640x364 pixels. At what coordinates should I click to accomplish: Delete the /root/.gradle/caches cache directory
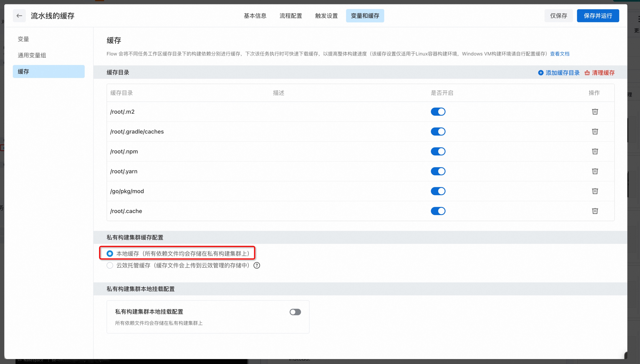(x=595, y=132)
